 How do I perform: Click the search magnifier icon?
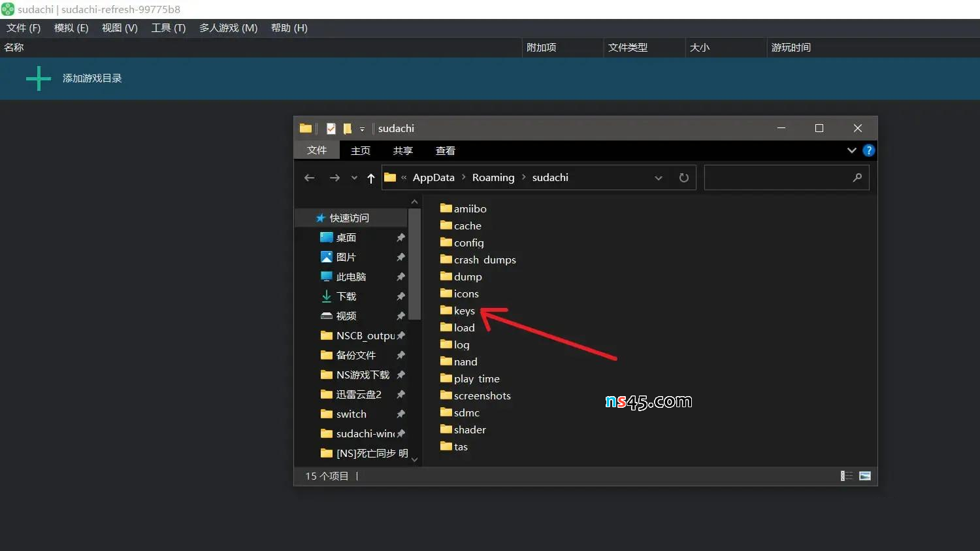[x=857, y=178]
